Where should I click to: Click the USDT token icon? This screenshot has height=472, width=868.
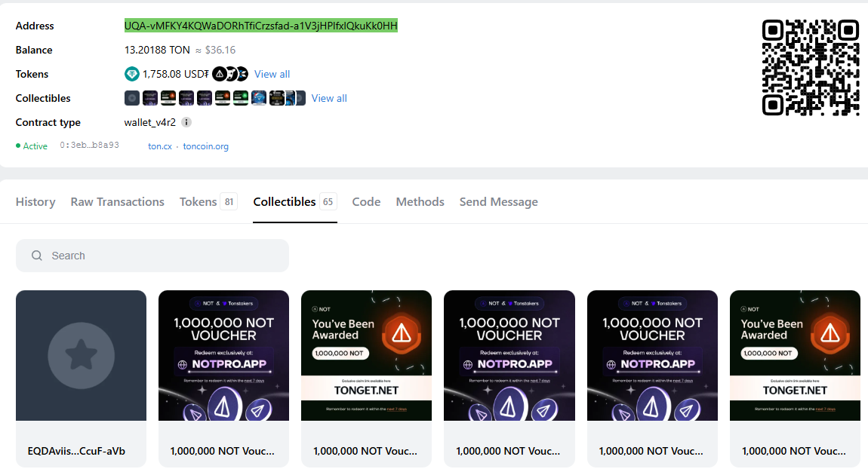pyautogui.click(x=132, y=73)
